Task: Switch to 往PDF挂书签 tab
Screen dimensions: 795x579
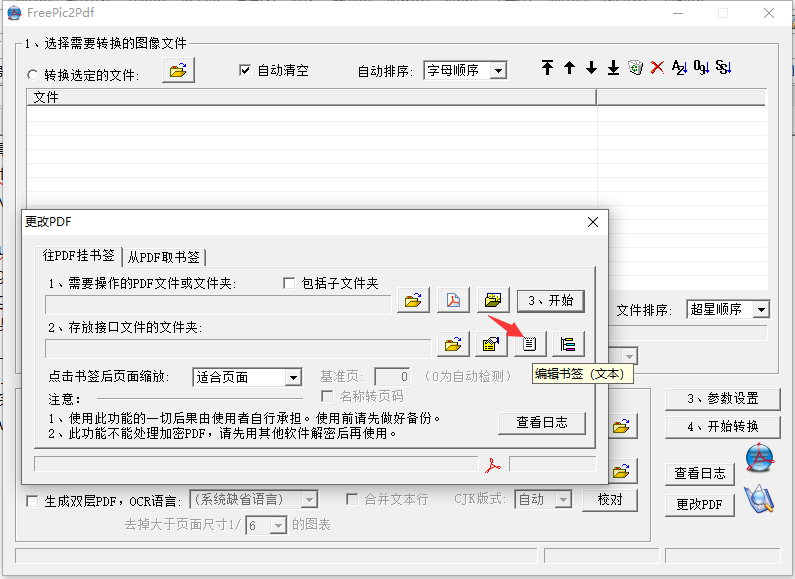Action: [79, 256]
